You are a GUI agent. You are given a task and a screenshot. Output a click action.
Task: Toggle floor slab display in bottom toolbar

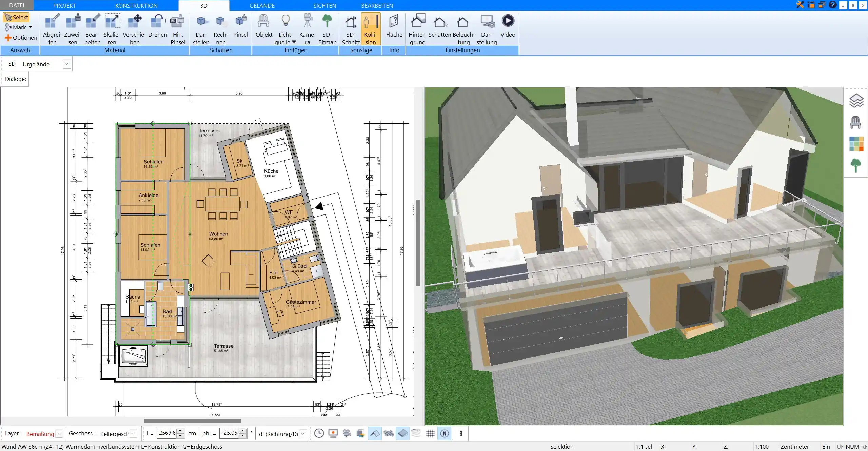click(402, 433)
